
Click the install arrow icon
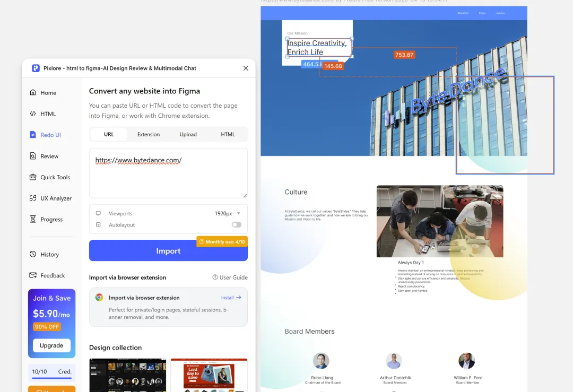click(239, 298)
